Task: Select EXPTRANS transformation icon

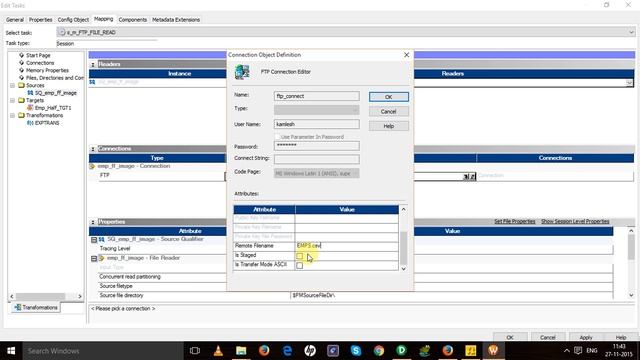Action: click(30, 123)
